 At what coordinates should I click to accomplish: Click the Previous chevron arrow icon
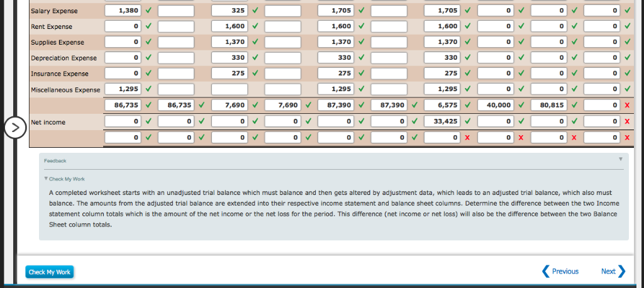point(545,271)
